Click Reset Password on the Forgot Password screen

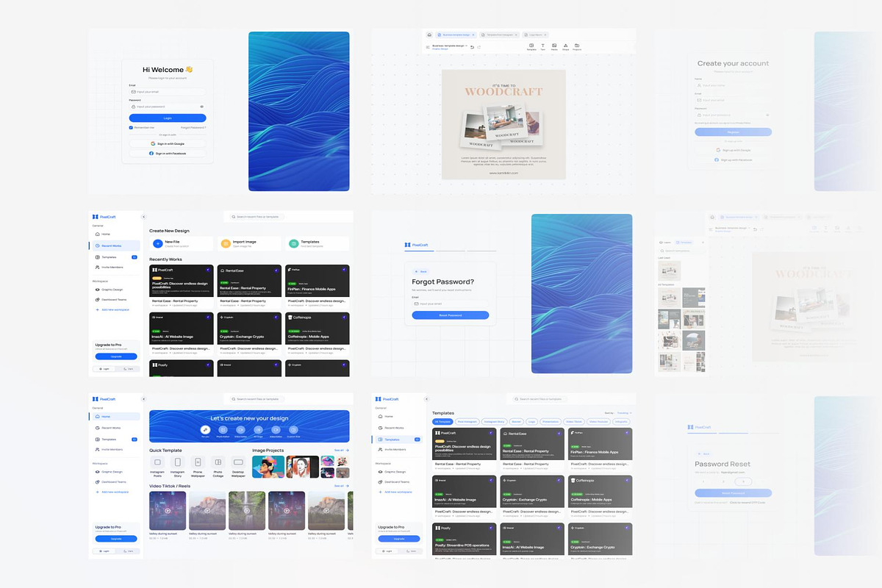coord(450,315)
